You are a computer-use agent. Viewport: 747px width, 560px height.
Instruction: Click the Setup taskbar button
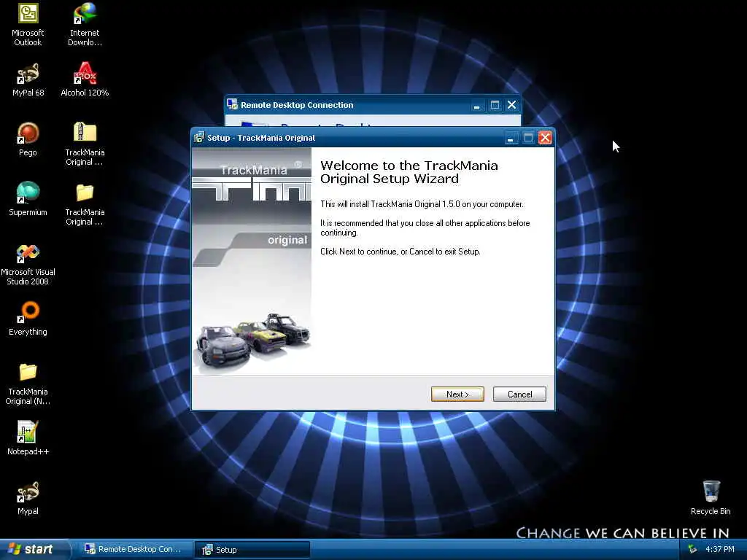pos(252,550)
